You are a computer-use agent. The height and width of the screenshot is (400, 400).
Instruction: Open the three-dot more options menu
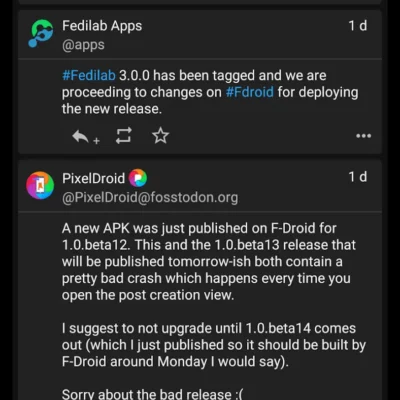point(363,136)
